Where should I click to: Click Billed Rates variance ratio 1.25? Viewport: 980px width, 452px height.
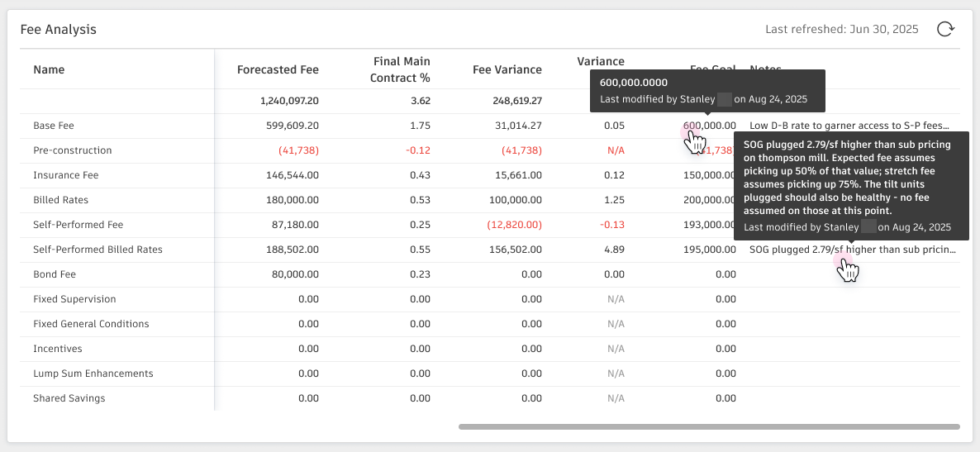(615, 200)
